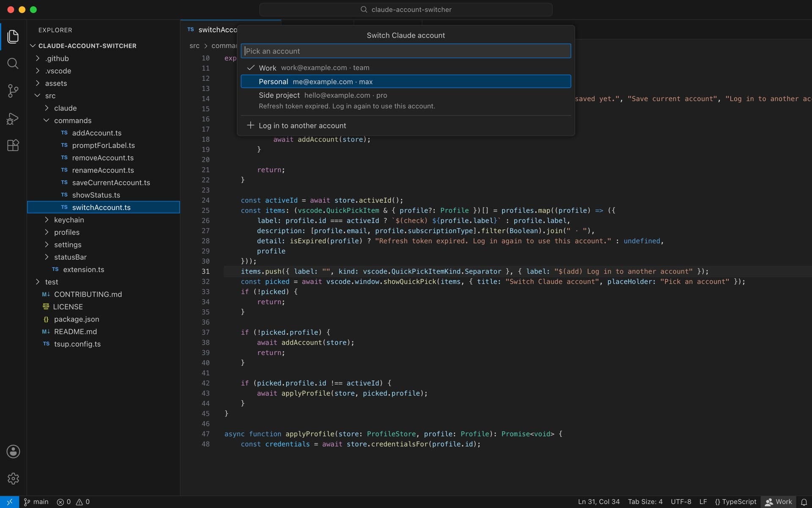812x508 pixels.
Task: Expand the claude folder
Action: [x=103, y=108]
